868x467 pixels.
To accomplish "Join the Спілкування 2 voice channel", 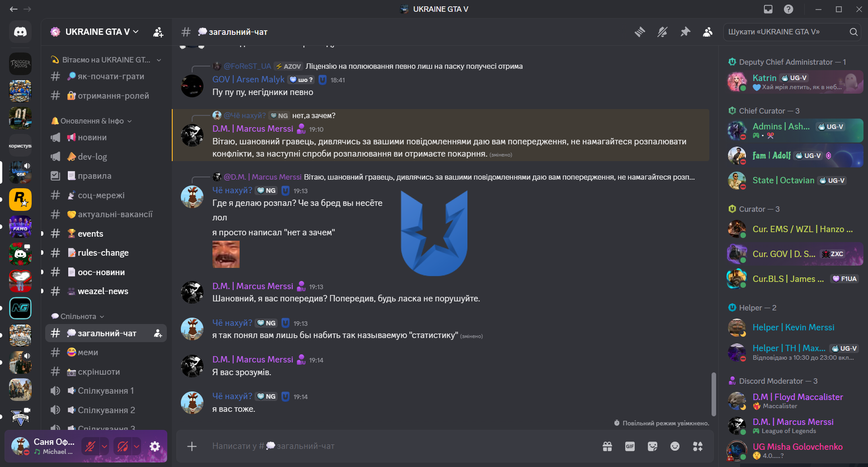I will pos(106,410).
